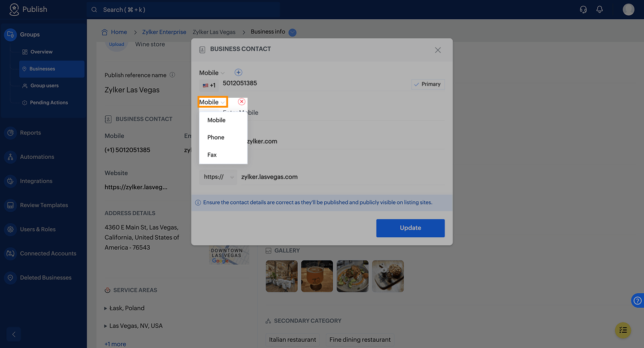Click the Publish logo icon
Image resolution: width=644 pixels, height=348 pixels.
(x=14, y=9)
